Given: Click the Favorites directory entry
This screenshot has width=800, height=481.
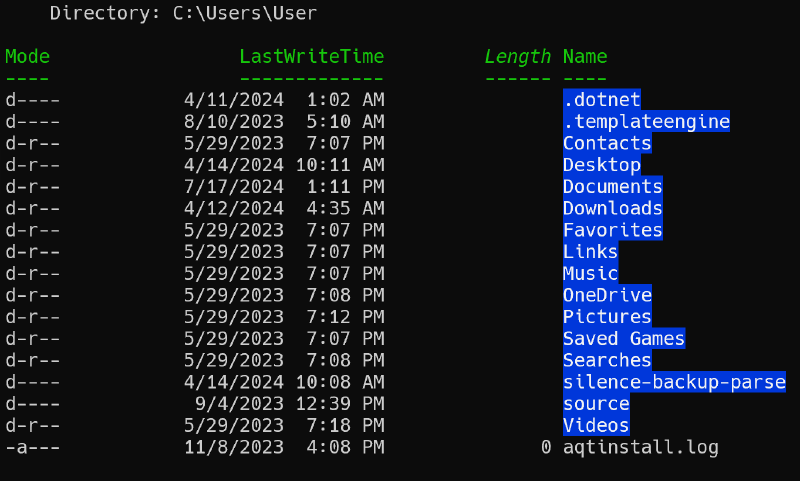Looking at the screenshot, I should (612, 230).
